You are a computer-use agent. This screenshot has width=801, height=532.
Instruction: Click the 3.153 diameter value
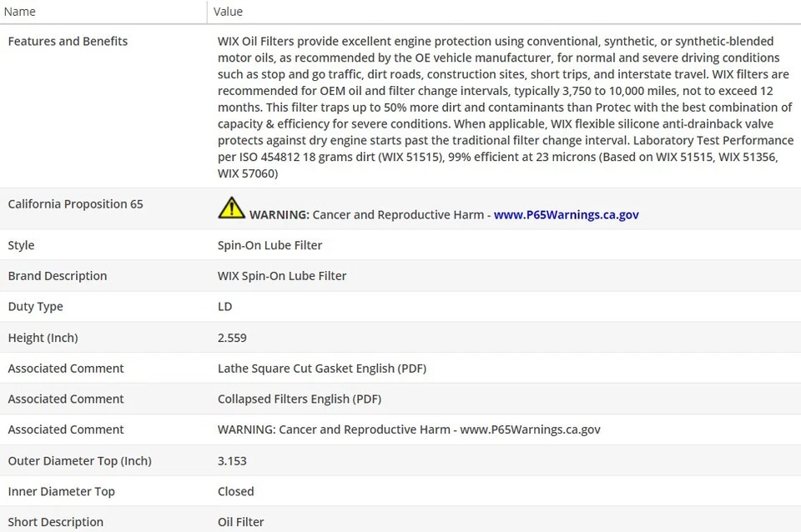point(232,461)
